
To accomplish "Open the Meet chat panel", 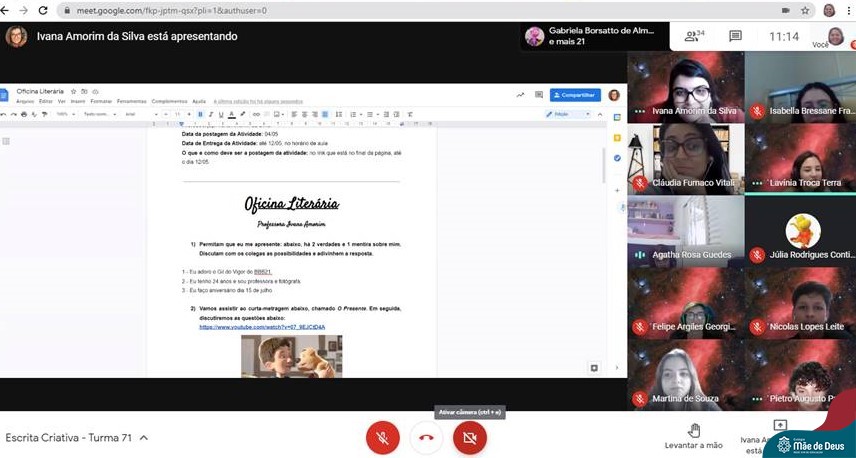I will click(x=735, y=37).
